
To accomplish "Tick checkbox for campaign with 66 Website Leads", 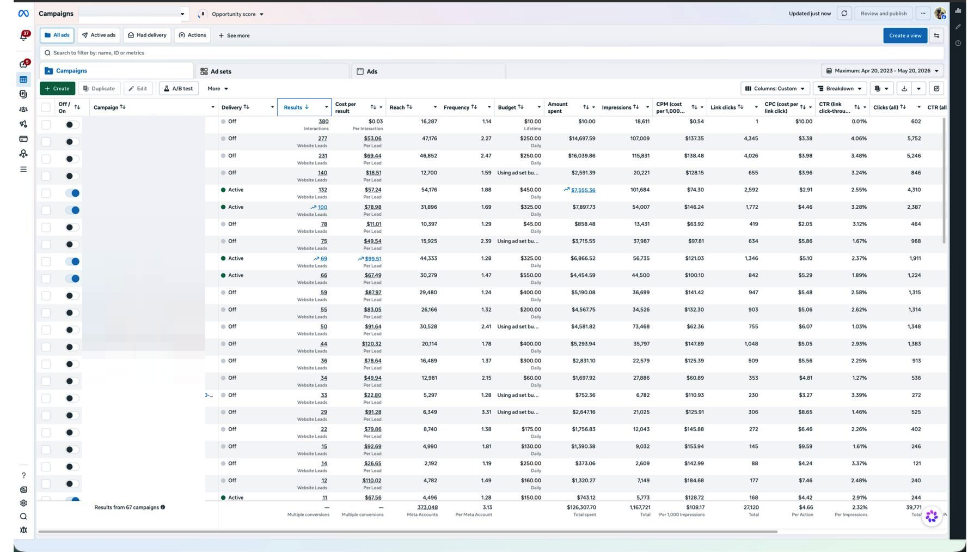I will [46, 278].
